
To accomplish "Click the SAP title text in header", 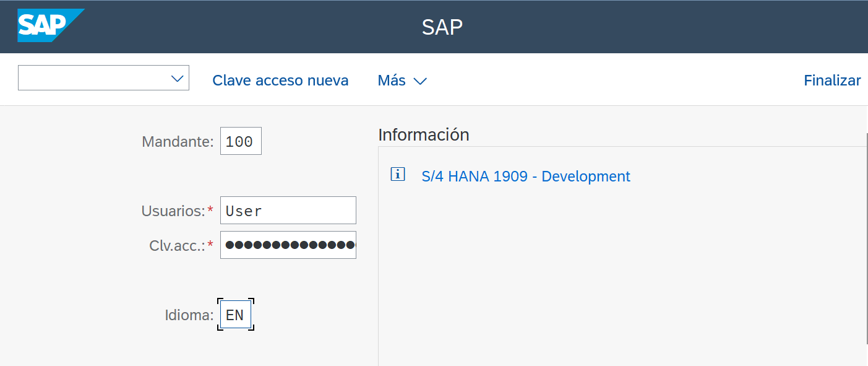I will (x=442, y=27).
